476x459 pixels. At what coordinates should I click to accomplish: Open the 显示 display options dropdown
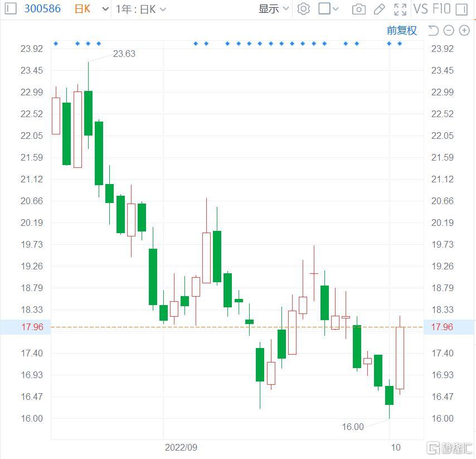(x=273, y=9)
